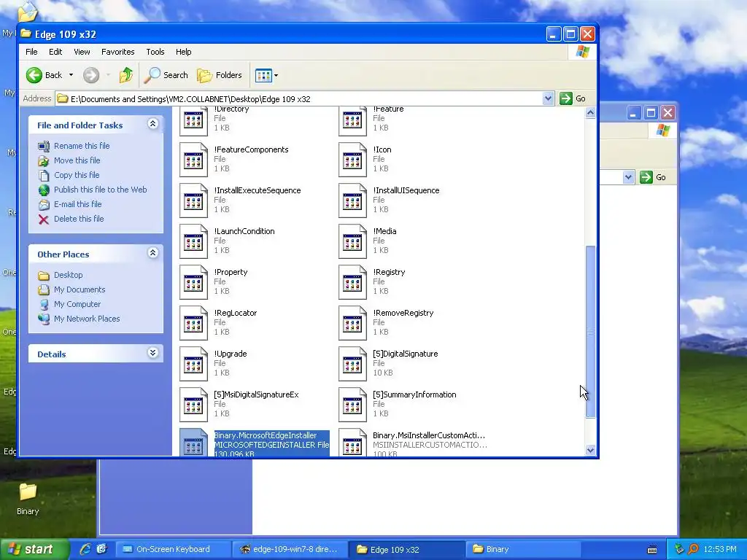Open the Help menu
The image size is (747, 560).
183,52
